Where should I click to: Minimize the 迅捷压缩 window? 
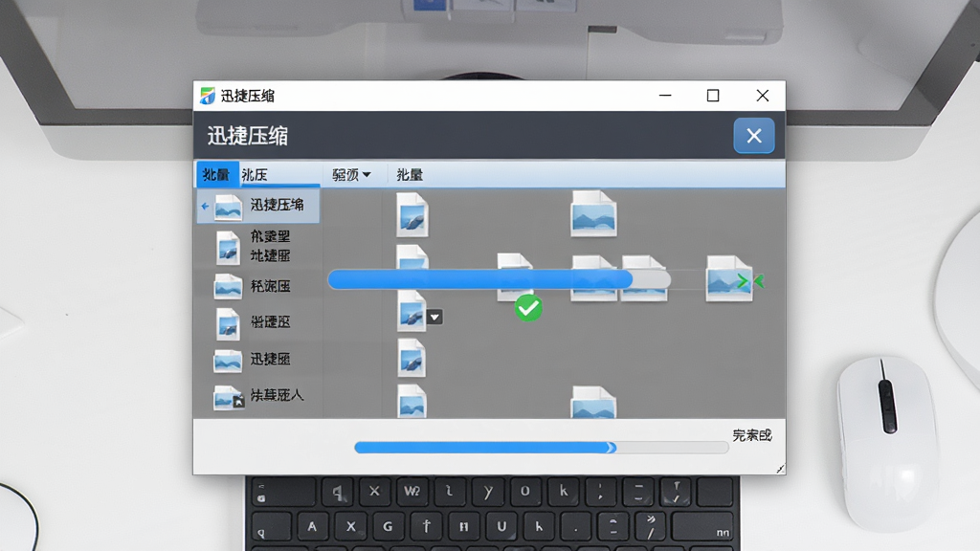(665, 96)
